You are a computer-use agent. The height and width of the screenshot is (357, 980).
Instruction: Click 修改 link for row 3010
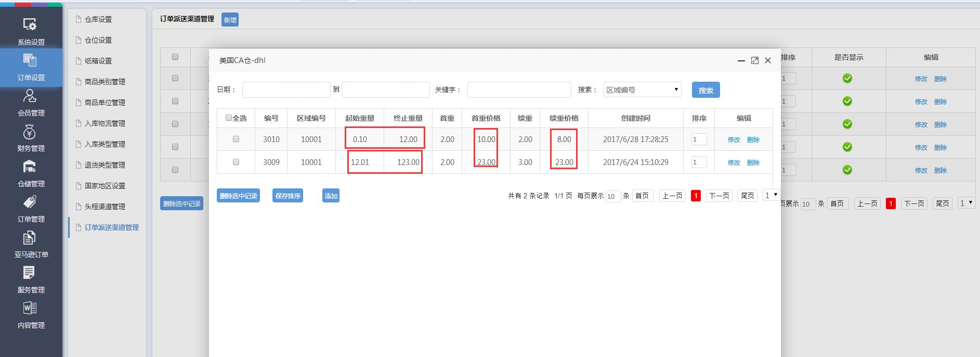pos(734,139)
